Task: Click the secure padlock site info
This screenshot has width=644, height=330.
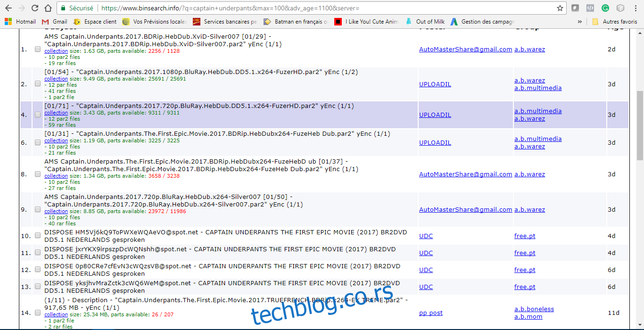Action: 77,8
